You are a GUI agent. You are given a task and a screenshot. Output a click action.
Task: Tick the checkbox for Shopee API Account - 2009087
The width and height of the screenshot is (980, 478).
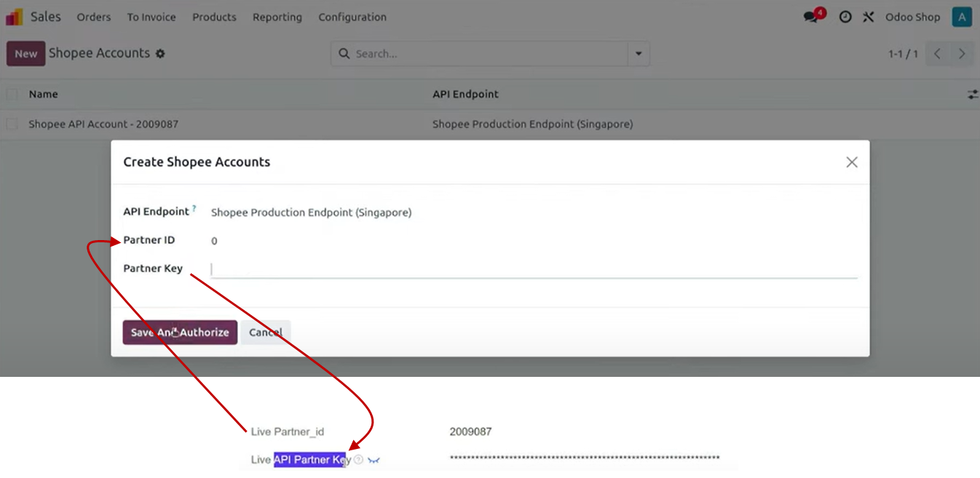[x=12, y=124]
